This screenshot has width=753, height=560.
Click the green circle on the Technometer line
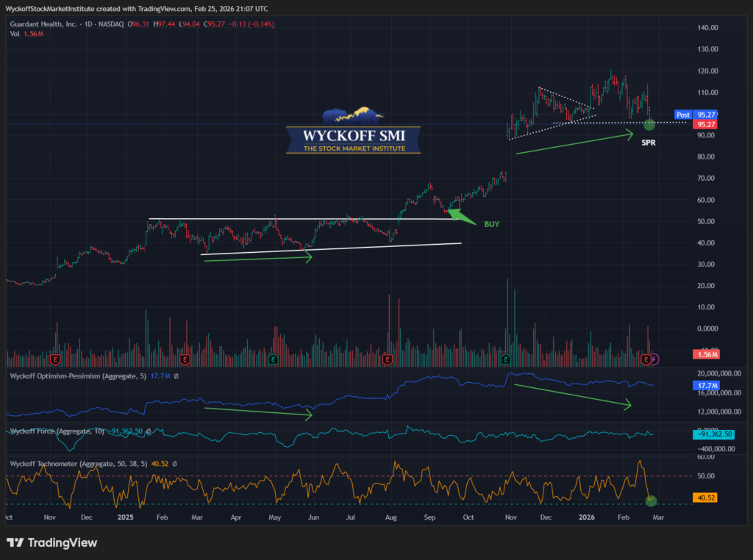651,500
